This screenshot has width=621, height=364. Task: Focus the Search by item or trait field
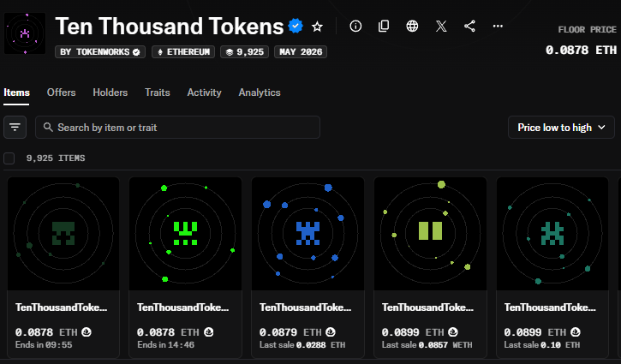(x=177, y=127)
